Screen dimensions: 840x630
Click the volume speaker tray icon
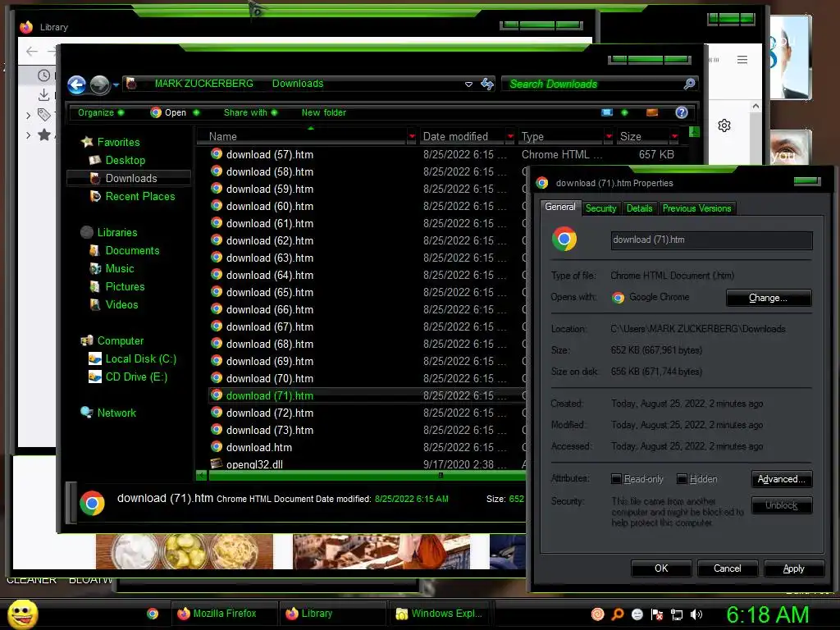tap(696, 614)
